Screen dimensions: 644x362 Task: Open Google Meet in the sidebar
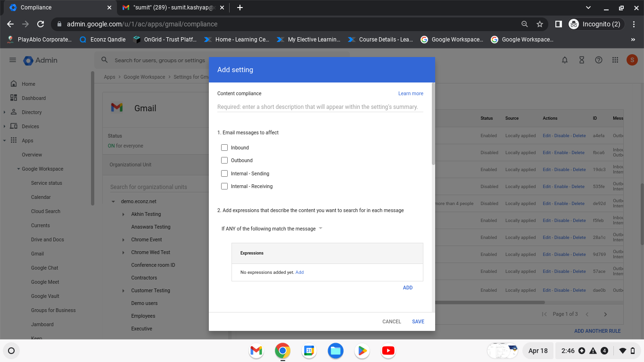tap(45, 282)
